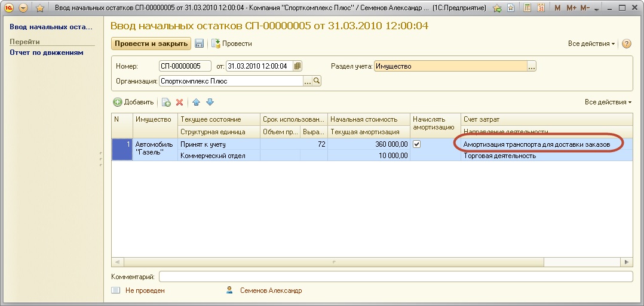Click the delete row red X icon

click(179, 103)
